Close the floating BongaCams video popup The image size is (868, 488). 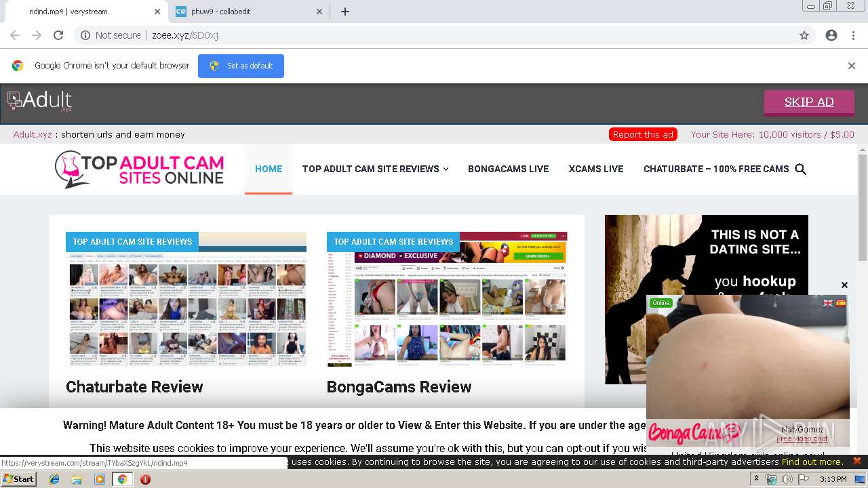tap(844, 285)
